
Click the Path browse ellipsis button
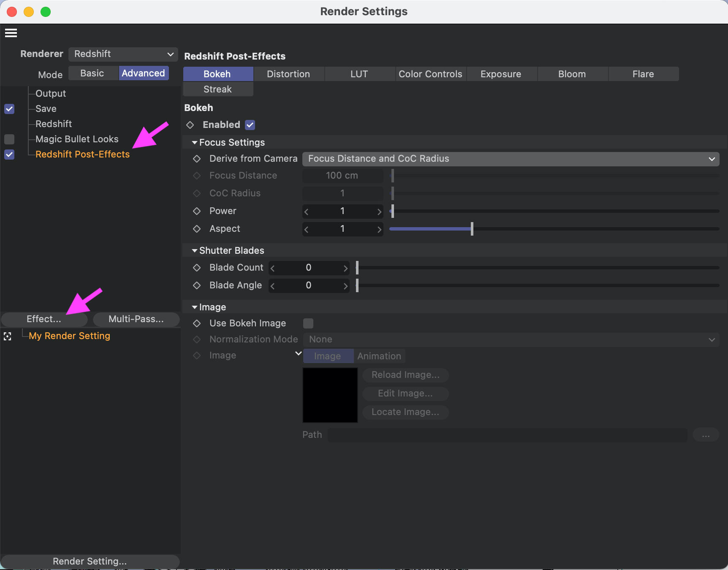706,435
